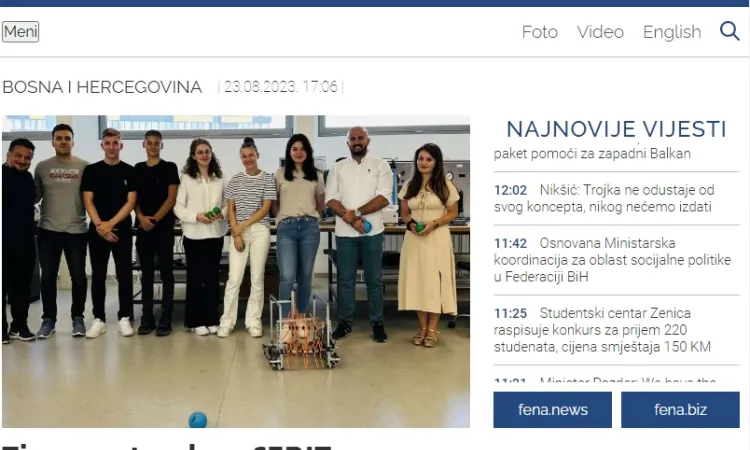
Task: Switch to the English version
Action: click(x=672, y=32)
